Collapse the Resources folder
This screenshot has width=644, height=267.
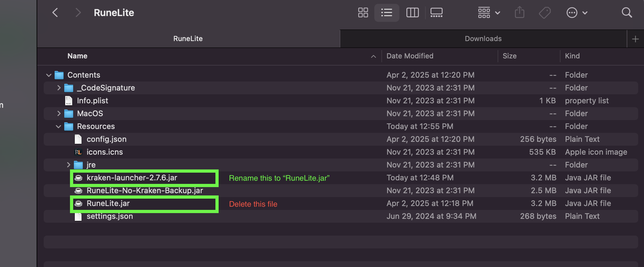58,126
